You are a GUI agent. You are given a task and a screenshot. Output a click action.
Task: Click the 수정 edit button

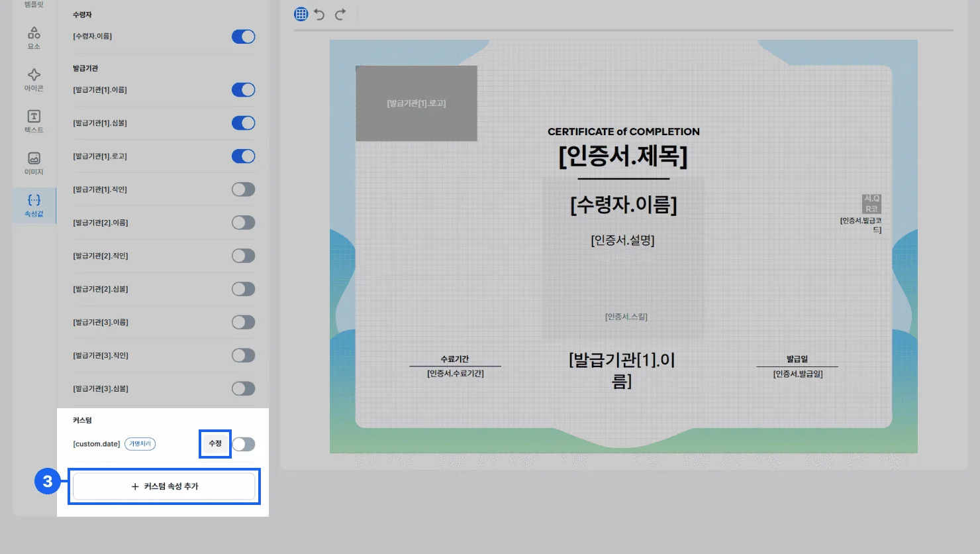point(215,443)
